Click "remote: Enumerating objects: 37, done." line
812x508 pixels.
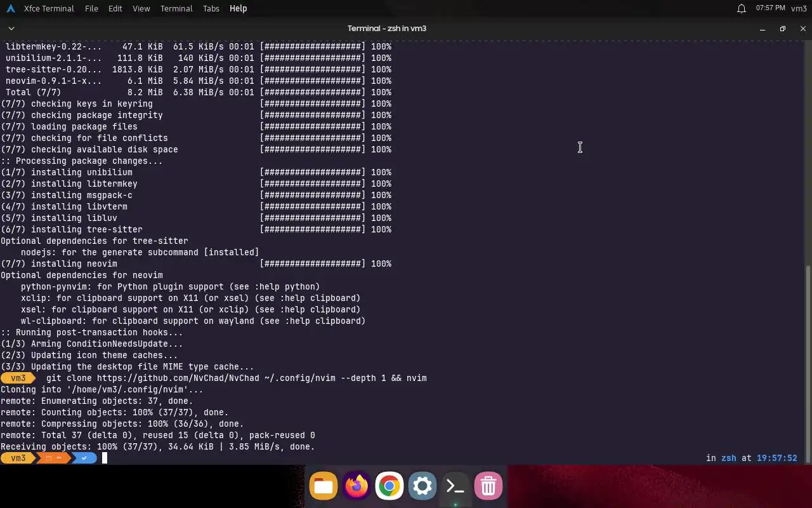click(97, 401)
